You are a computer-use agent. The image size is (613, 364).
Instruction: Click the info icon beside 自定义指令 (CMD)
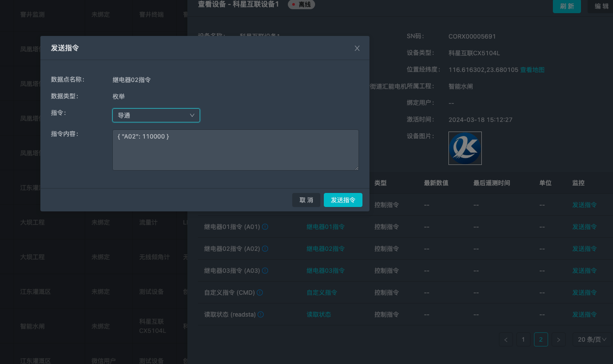(x=260, y=293)
